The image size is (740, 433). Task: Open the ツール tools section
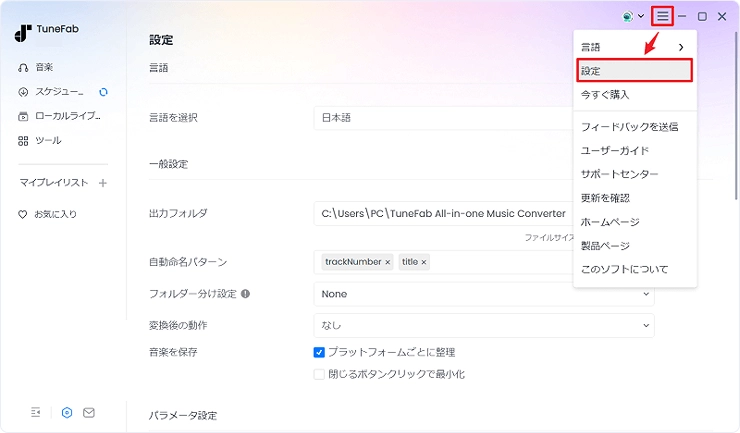pos(40,141)
